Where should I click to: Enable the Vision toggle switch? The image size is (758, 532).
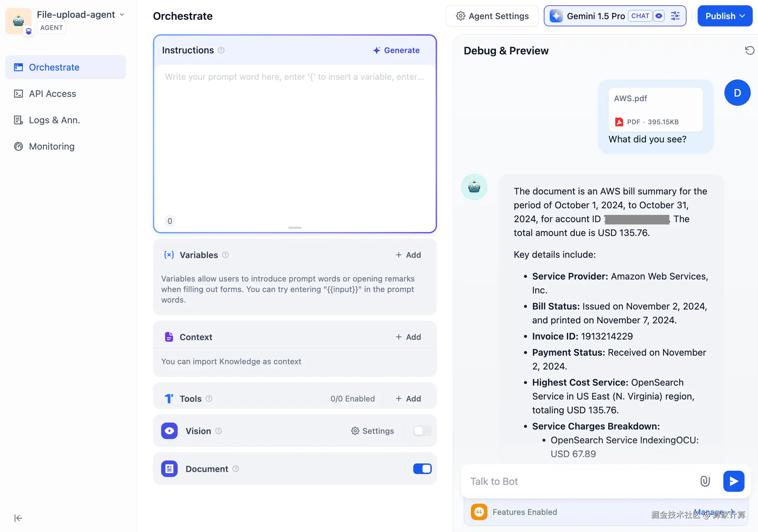click(x=422, y=430)
